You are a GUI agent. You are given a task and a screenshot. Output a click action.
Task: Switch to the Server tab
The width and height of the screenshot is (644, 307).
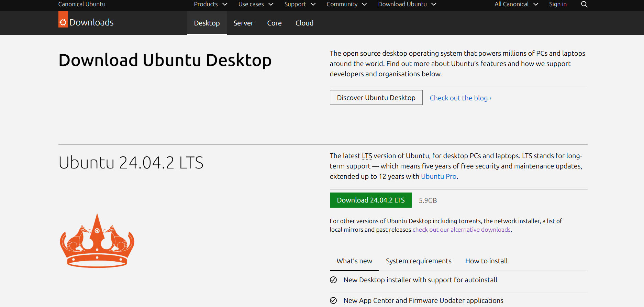tap(243, 23)
